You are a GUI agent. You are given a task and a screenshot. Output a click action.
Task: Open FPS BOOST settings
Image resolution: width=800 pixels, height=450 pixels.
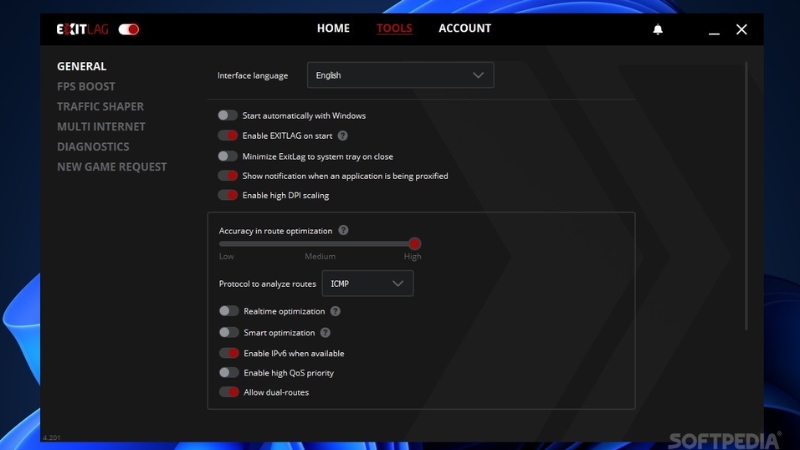pos(86,87)
